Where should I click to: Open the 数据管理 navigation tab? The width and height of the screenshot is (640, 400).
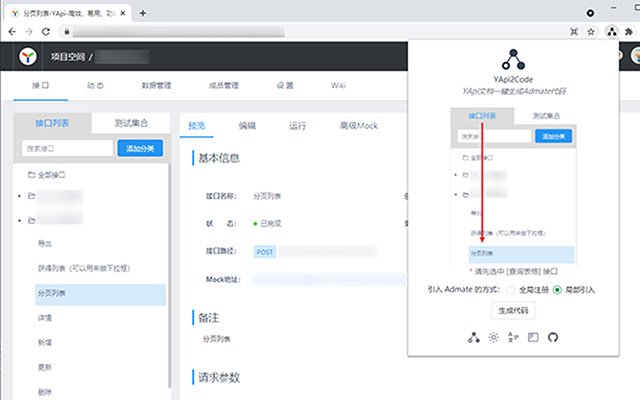click(156, 85)
